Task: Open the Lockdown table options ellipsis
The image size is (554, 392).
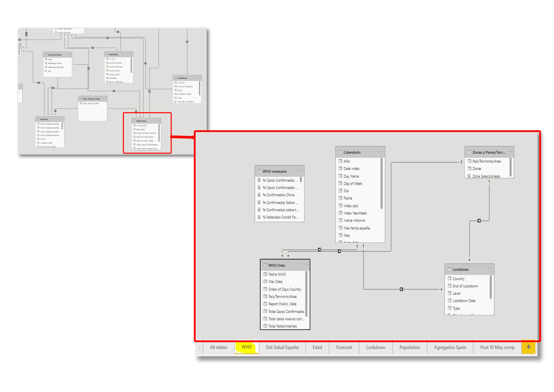Action: pos(490,268)
